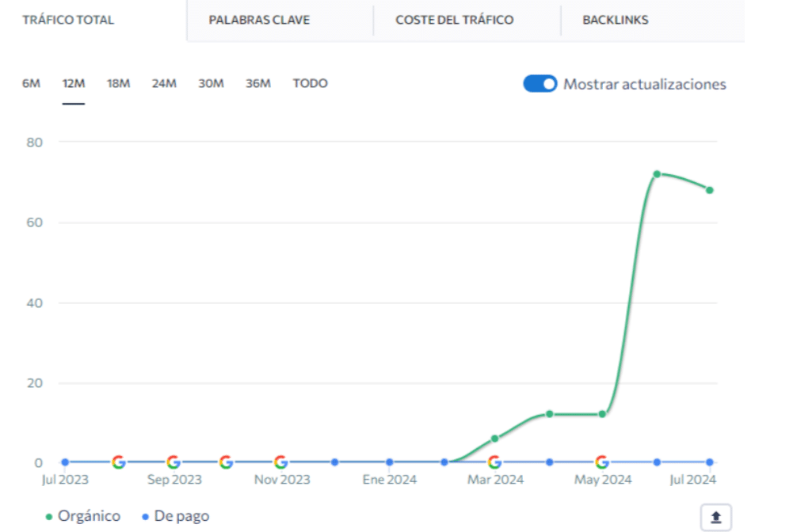Viewport: 797px width, 532px height.
Task: Select the Backlinks tab
Action: click(x=615, y=20)
